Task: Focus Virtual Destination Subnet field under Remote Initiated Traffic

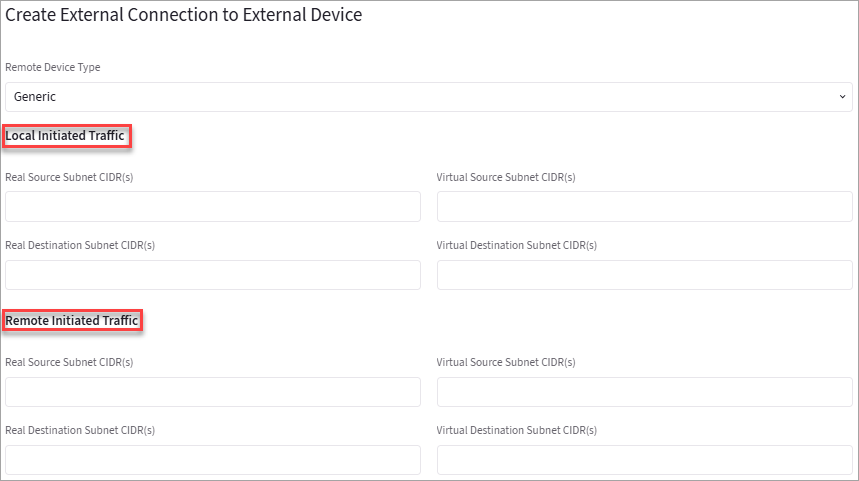Action: (x=644, y=460)
